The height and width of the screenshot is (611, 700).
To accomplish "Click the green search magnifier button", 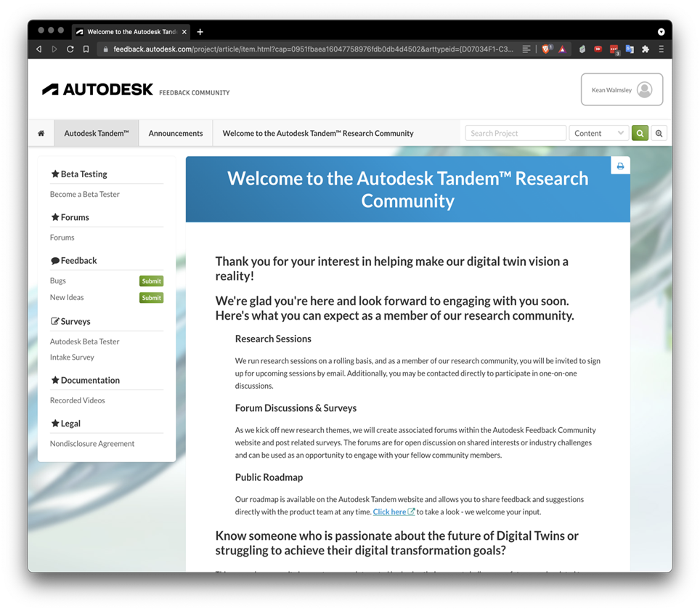I will click(x=640, y=134).
